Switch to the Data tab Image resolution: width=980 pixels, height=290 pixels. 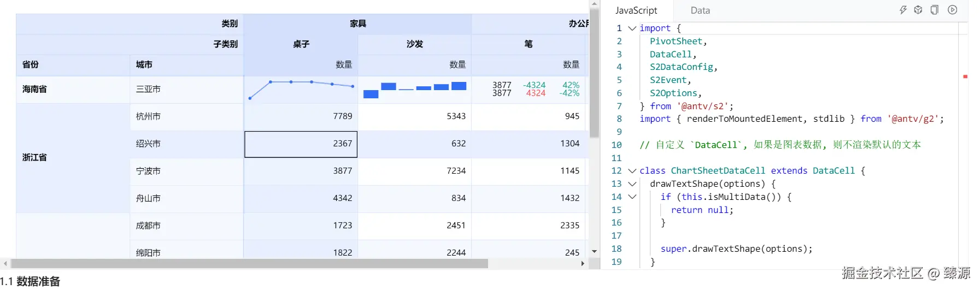click(x=700, y=10)
